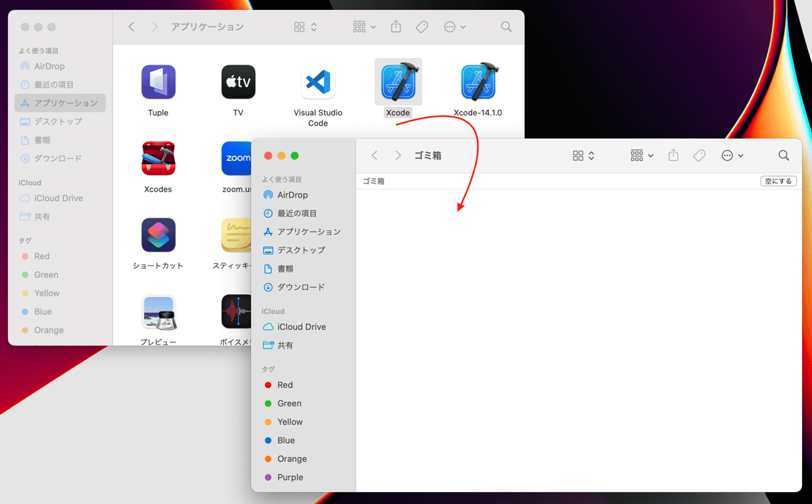Screen dimensions: 812x504
Task: Select Green tag in アプリケーション window sidebar
Action: tap(60, 275)
